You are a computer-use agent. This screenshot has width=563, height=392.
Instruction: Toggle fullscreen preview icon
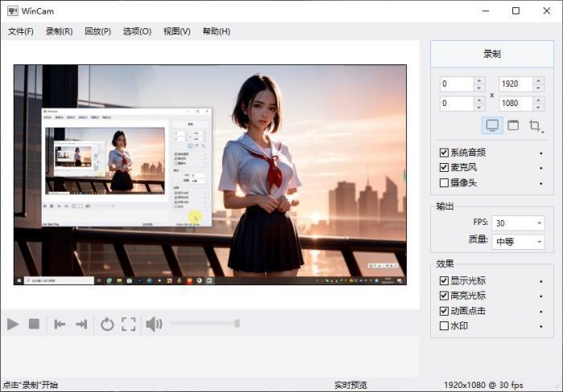coord(129,324)
